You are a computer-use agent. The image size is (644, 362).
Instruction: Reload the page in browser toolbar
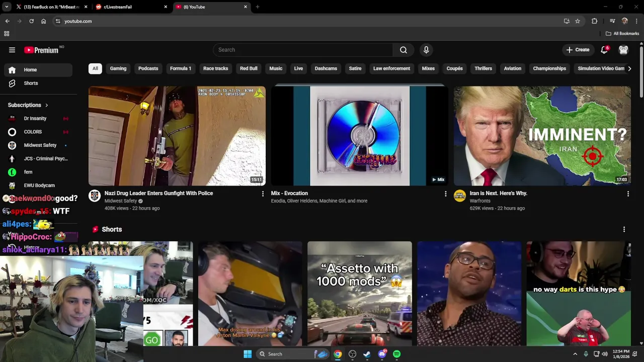click(31, 21)
